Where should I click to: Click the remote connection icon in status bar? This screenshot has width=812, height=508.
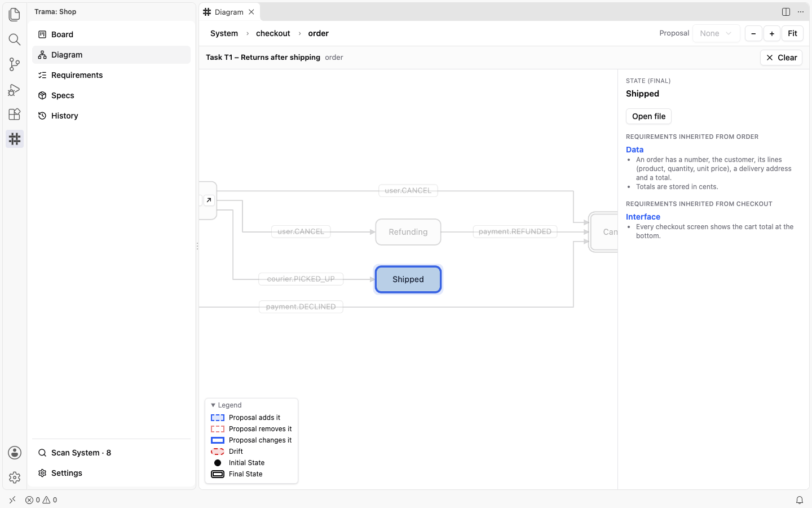pos(12,500)
